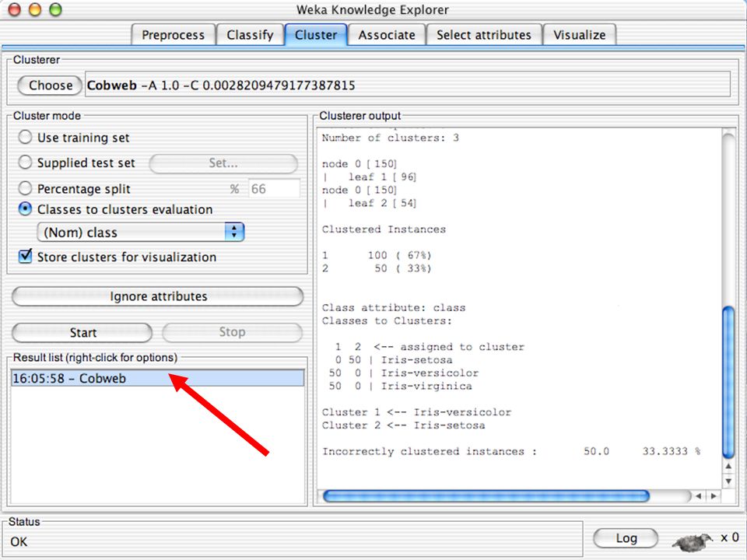The image size is (747, 560).
Task: Click Start to run clustering
Action: [x=82, y=332]
